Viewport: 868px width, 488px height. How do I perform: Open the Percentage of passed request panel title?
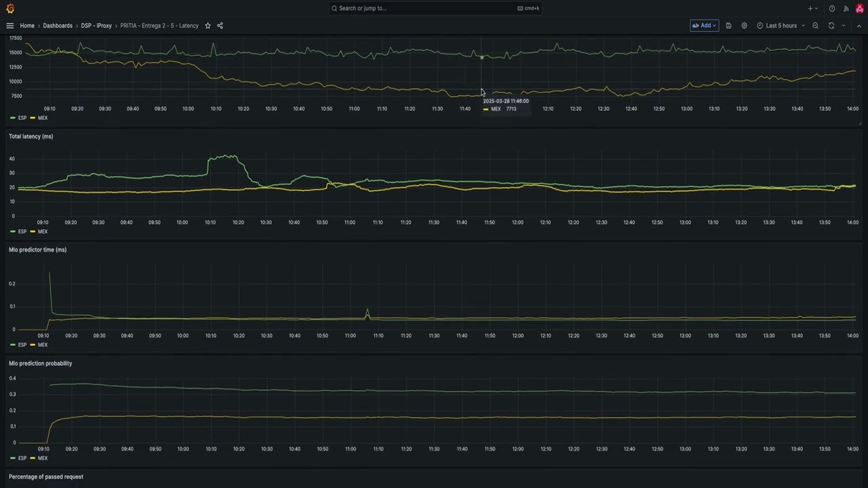coord(46,476)
